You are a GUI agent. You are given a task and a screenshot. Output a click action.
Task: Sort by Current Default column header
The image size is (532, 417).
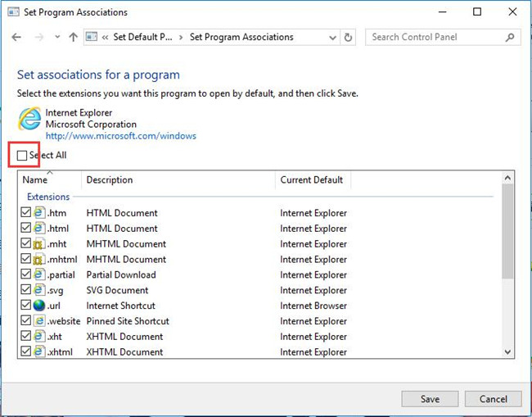(x=313, y=179)
